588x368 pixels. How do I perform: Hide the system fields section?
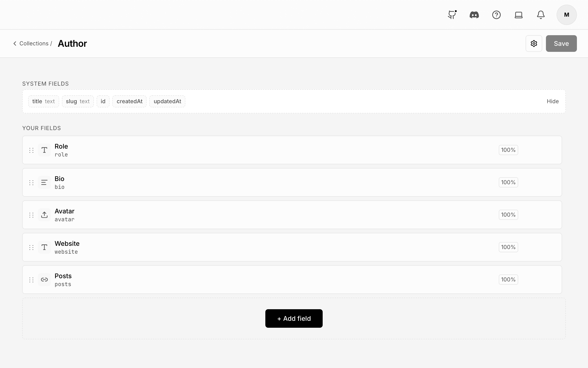click(553, 101)
